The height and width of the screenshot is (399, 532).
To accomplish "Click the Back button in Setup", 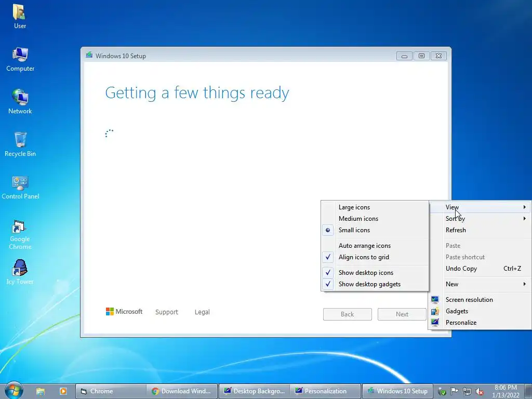I will pyautogui.click(x=348, y=314).
